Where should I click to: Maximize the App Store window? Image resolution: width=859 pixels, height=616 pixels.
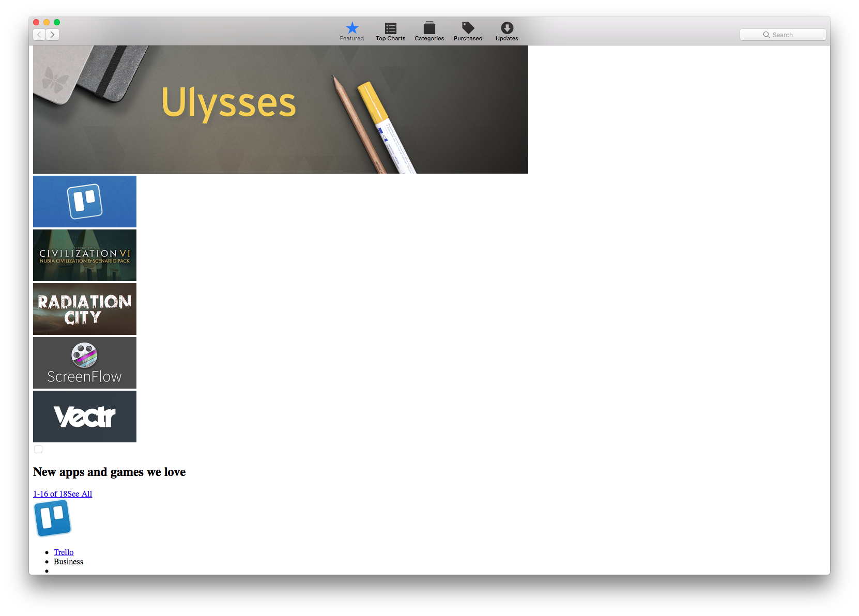click(x=57, y=22)
